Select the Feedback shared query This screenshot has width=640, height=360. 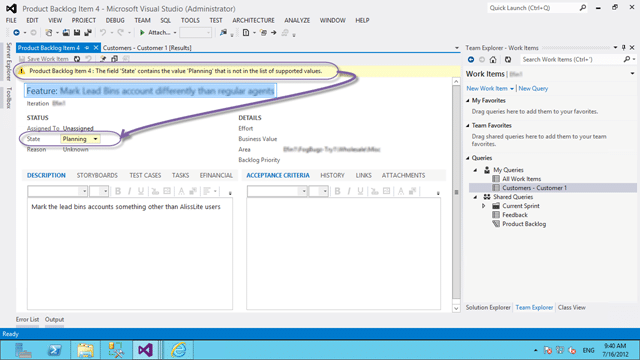click(515, 215)
